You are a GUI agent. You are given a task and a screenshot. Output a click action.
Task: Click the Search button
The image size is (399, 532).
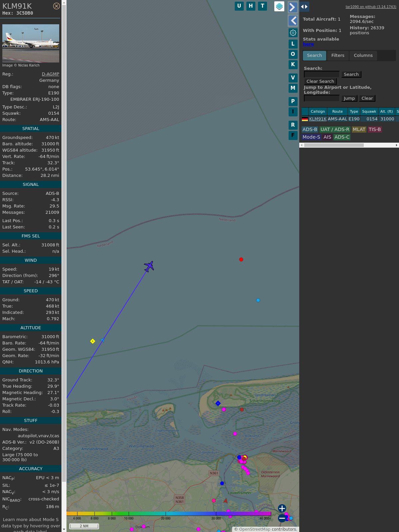[351, 74]
